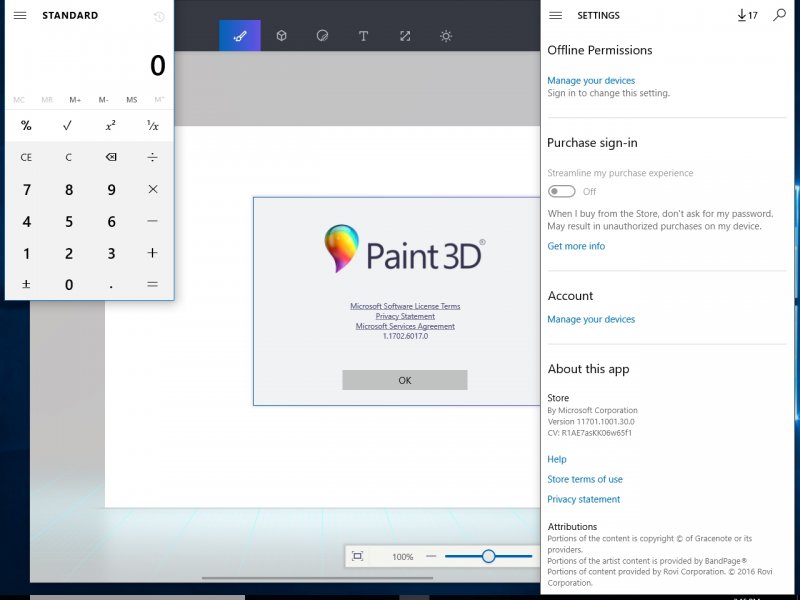Open Canvas tab in Paint 3D

pyautogui.click(x=405, y=36)
